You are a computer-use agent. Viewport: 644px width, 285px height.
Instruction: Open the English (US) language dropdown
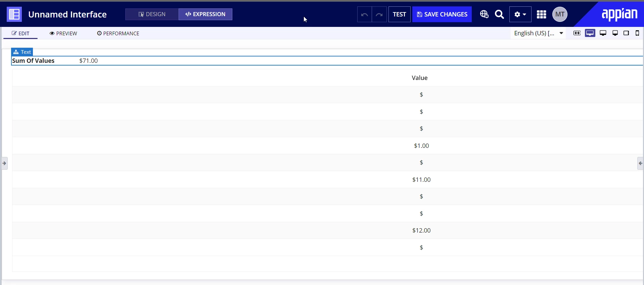click(538, 33)
